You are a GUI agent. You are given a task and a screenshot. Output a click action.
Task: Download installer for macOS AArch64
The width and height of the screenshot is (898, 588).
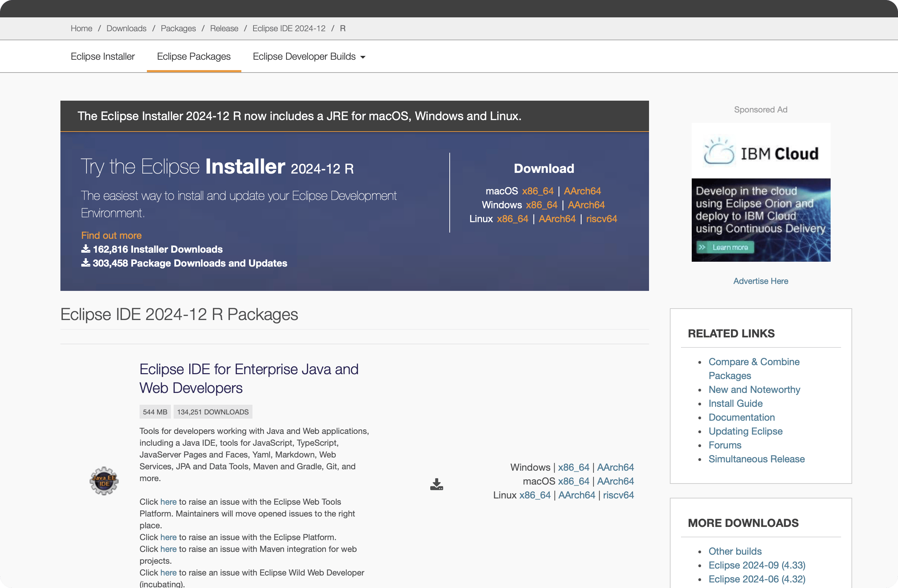point(583,191)
